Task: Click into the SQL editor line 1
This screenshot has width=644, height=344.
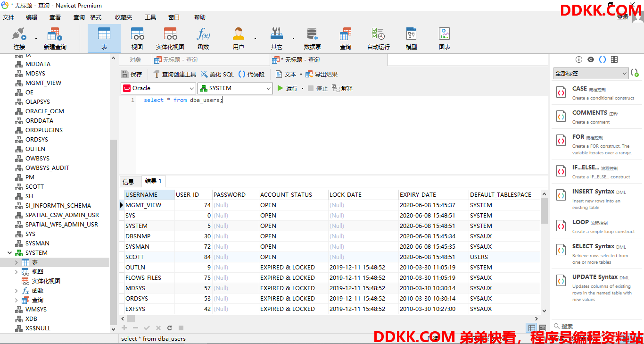Action: click(342, 100)
